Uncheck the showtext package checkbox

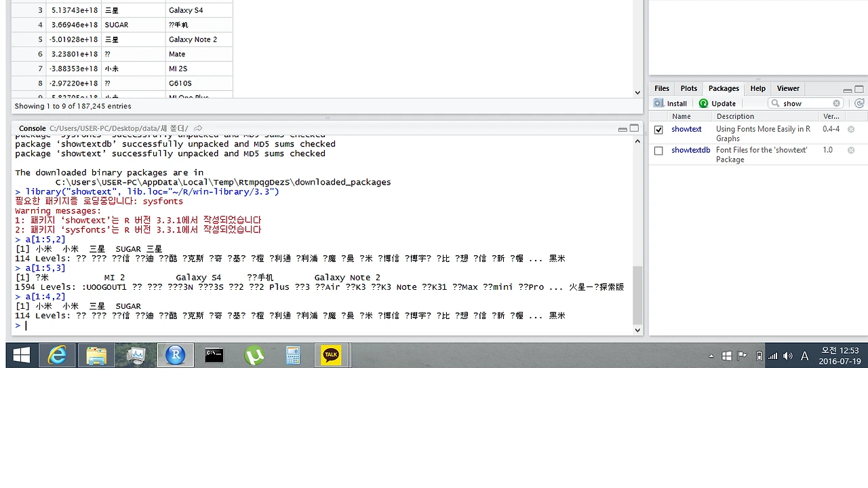pos(658,130)
